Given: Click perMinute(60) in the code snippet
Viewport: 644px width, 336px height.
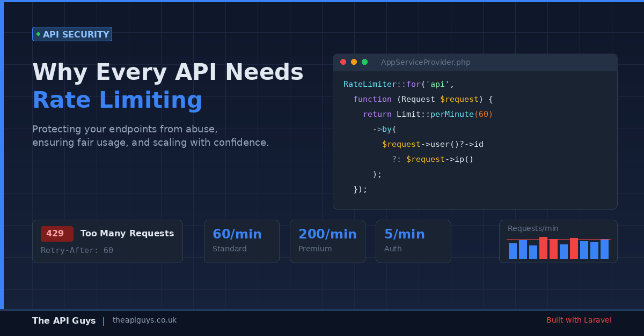Looking at the screenshot, I should (x=461, y=114).
